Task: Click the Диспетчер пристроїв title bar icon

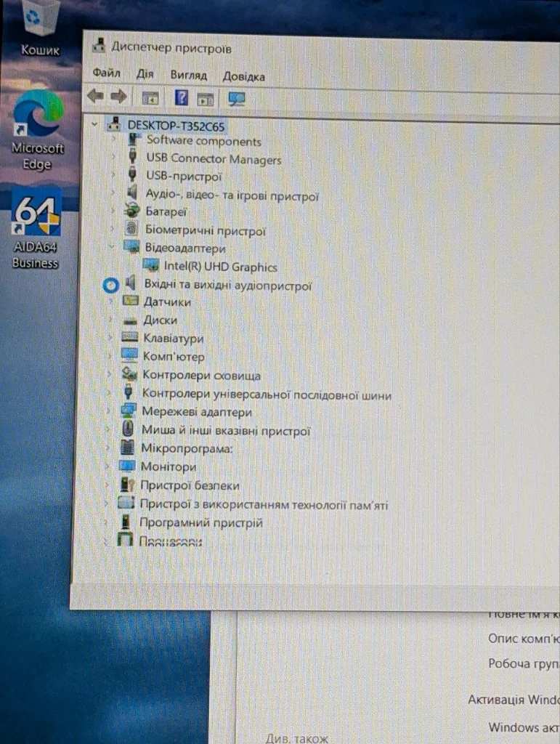Action: click(x=99, y=45)
